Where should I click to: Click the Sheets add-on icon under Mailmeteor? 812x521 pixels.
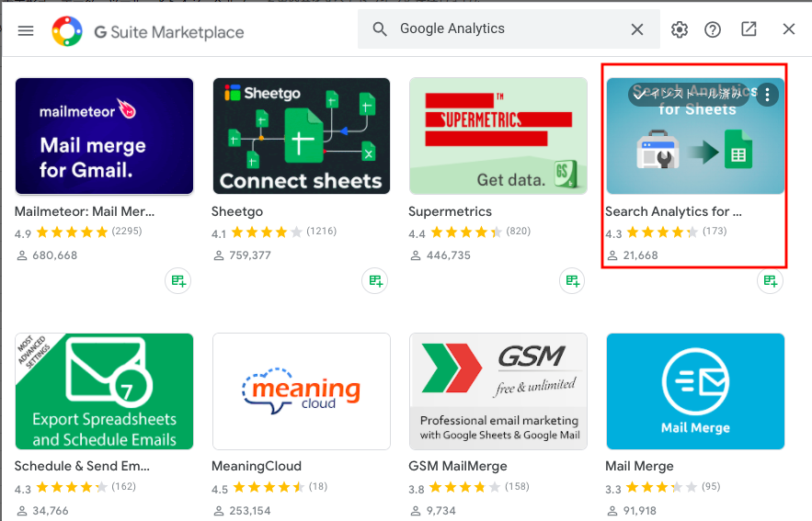(178, 281)
